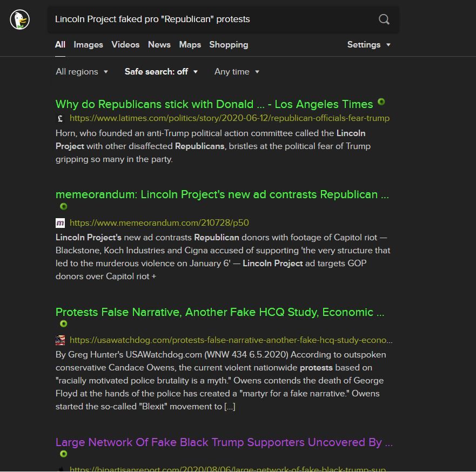Viewport: 476px width, 472px height.
Task: Click the search magnifier icon
Action: pyautogui.click(x=384, y=19)
